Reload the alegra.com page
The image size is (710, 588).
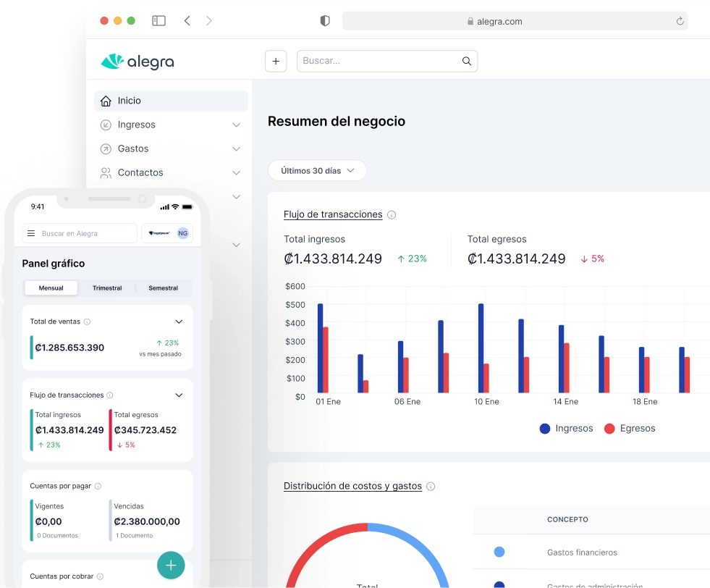point(680,21)
